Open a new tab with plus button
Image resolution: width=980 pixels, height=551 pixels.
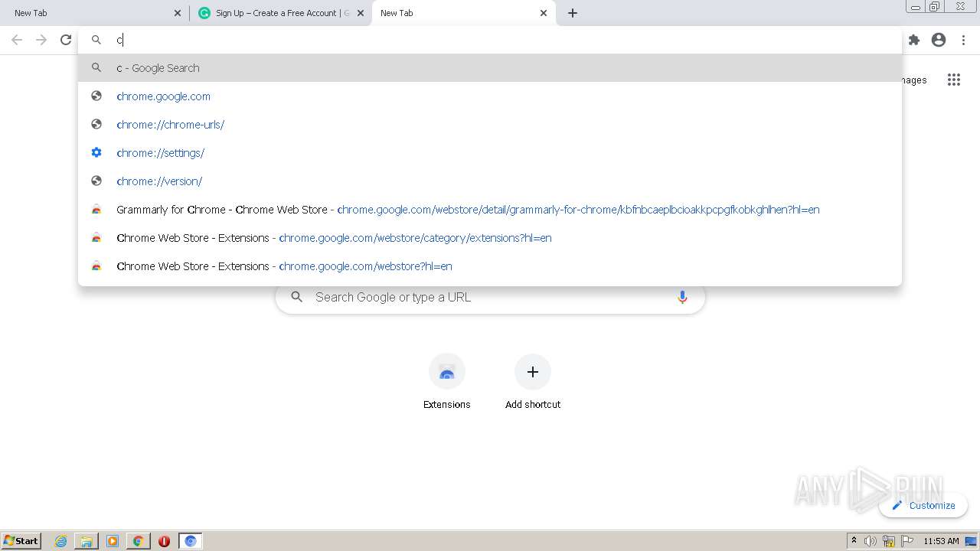573,13
